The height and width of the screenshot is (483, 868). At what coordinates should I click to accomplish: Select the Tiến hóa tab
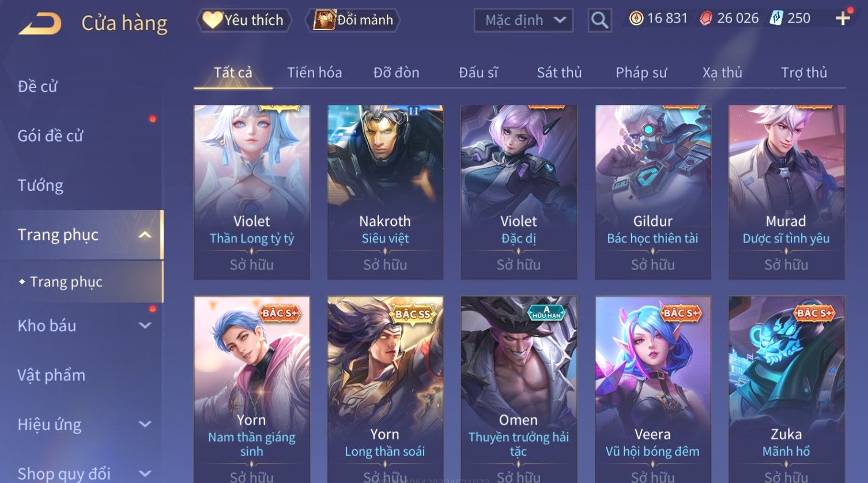[x=315, y=73]
